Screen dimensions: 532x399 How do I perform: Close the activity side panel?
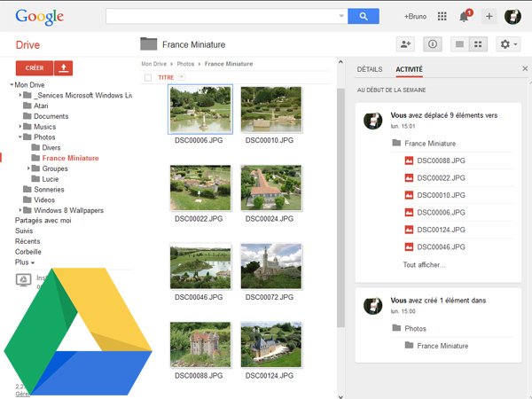pos(525,68)
